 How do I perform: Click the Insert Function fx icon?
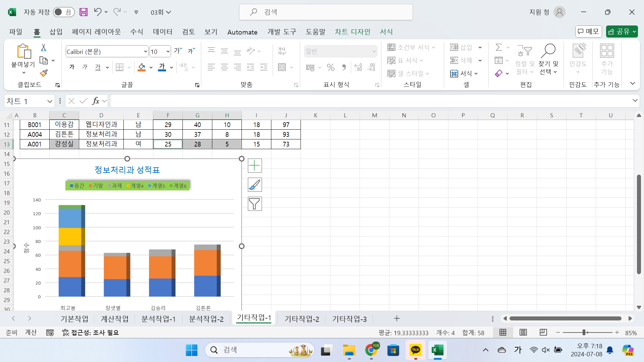[x=96, y=101]
